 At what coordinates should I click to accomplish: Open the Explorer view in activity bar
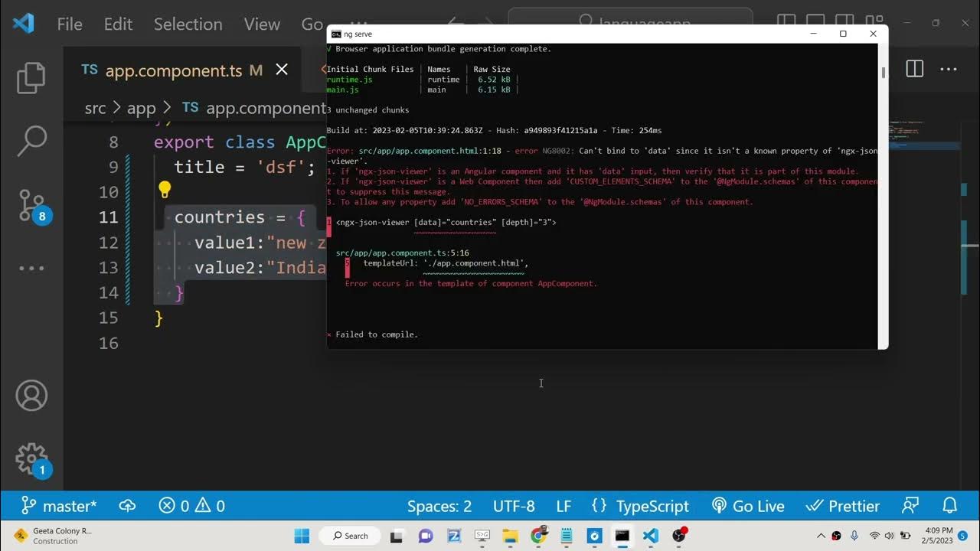[31, 78]
